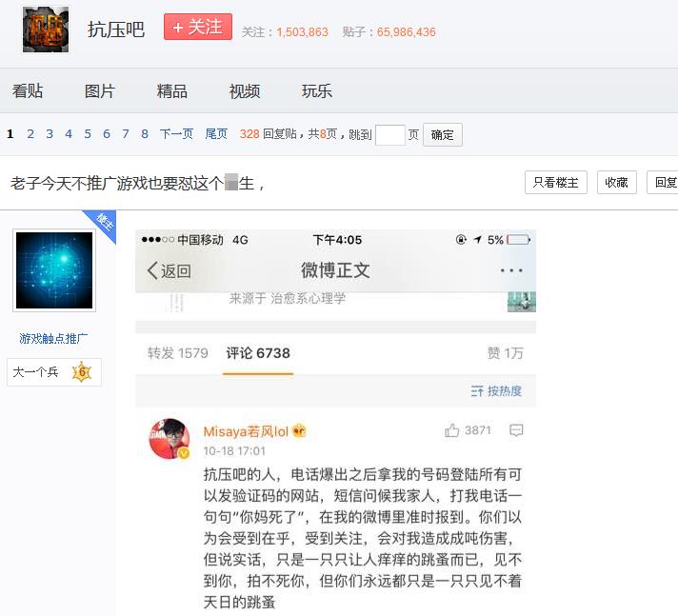Click the small thumbnail beside 治愈系心理学
Screen dimensions: 678x616
(x=522, y=302)
